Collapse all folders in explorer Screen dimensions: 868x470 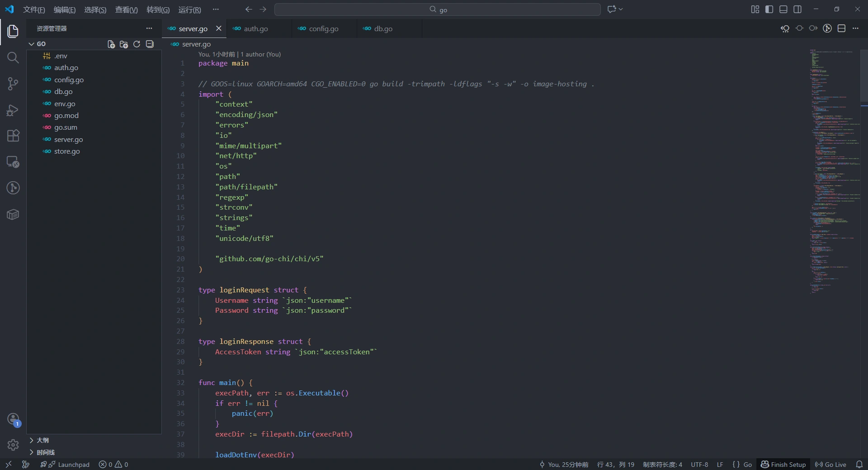(x=150, y=44)
